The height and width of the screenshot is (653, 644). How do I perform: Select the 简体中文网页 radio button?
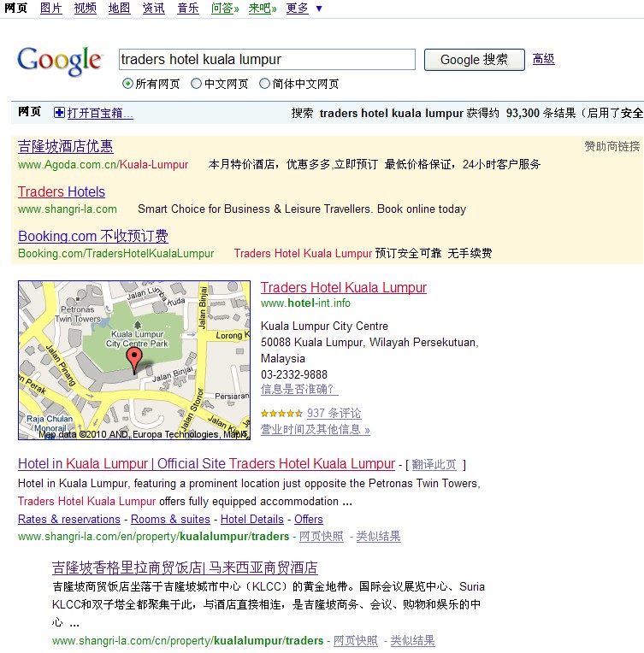[x=264, y=84]
